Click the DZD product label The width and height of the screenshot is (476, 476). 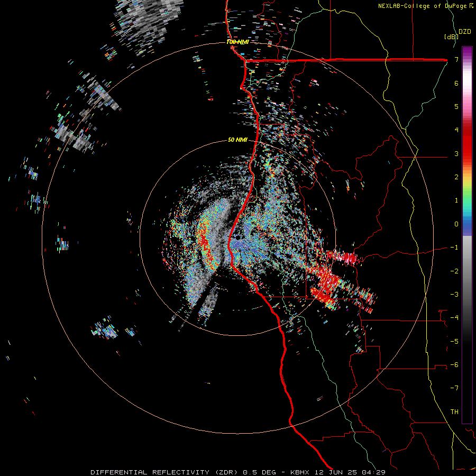pyautogui.click(x=465, y=32)
